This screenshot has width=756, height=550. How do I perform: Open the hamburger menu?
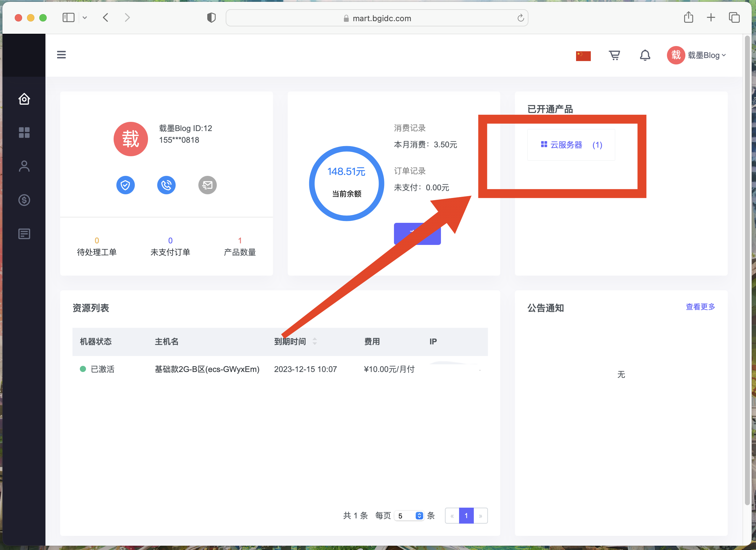pyautogui.click(x=62, y=55)
